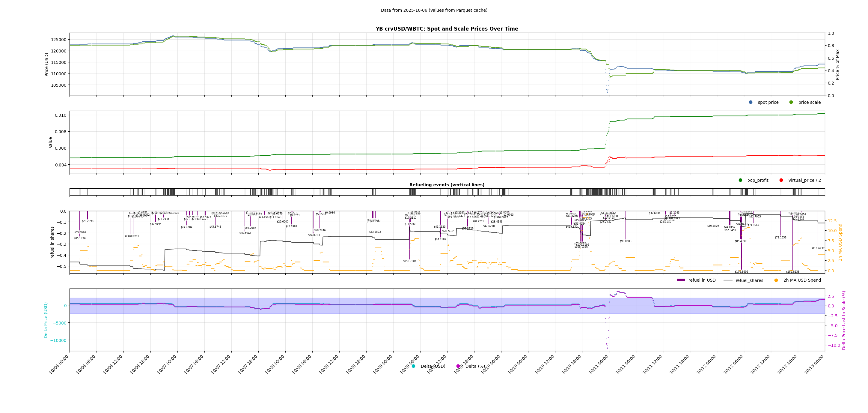Click the magenta Delta (%) legend dot

(x=458, y=366)
